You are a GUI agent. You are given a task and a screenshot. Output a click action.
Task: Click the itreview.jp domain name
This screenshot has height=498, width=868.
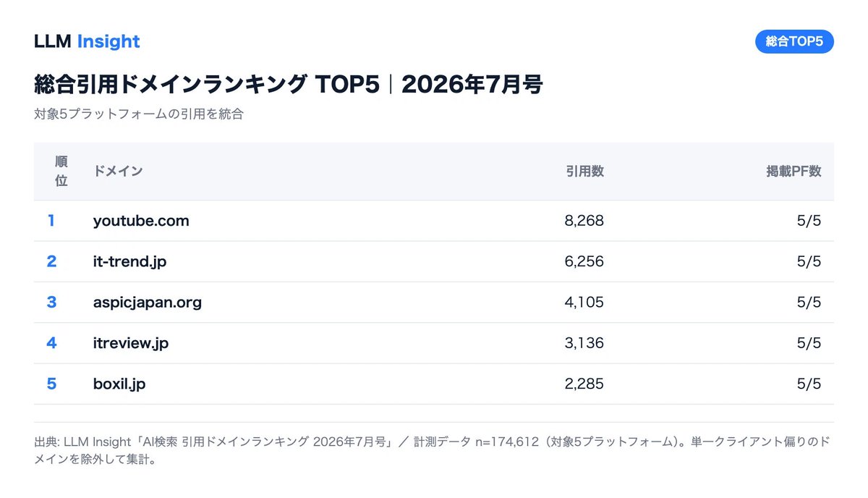[x=131, y=342]
